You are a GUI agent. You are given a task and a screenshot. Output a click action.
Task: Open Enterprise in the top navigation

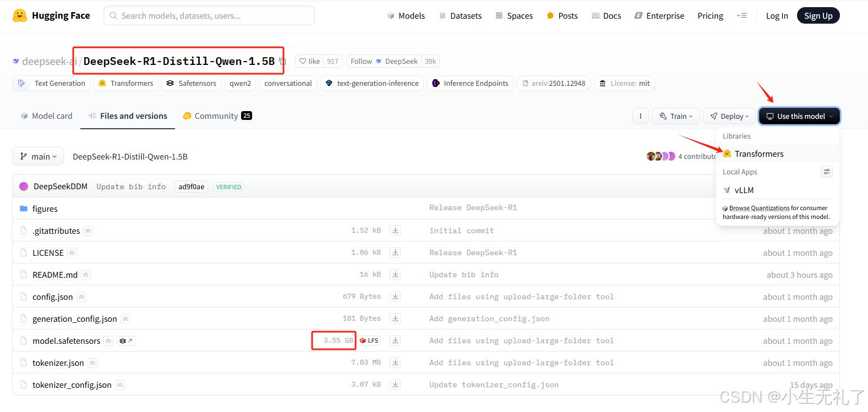tap(659, 15)
